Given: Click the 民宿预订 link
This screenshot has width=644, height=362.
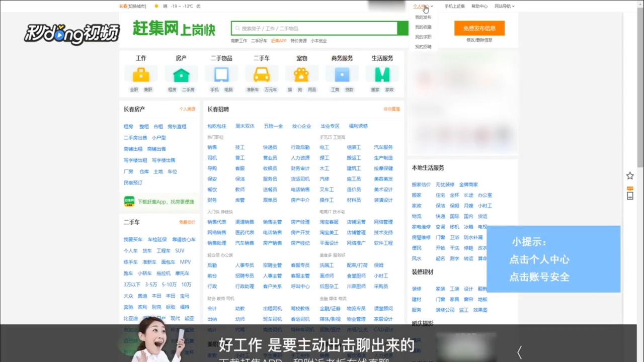Looking at the screenshot, I should tap(133, 183).
